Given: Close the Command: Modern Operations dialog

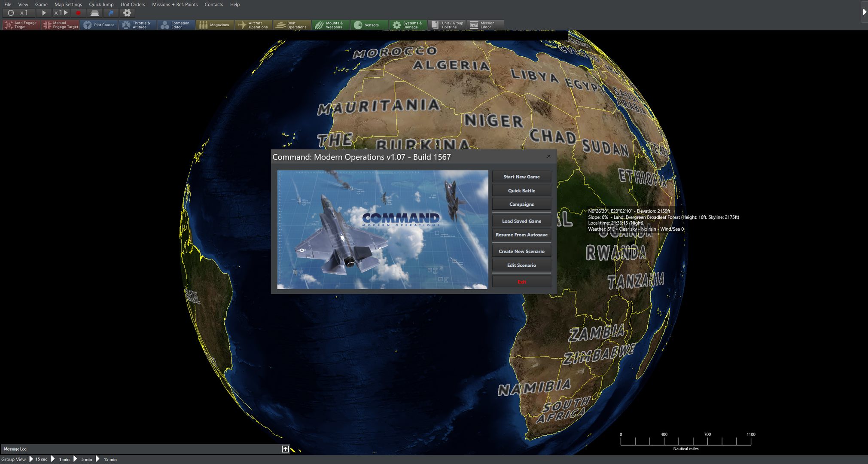Looking at the screenshot, I should 548,156.
